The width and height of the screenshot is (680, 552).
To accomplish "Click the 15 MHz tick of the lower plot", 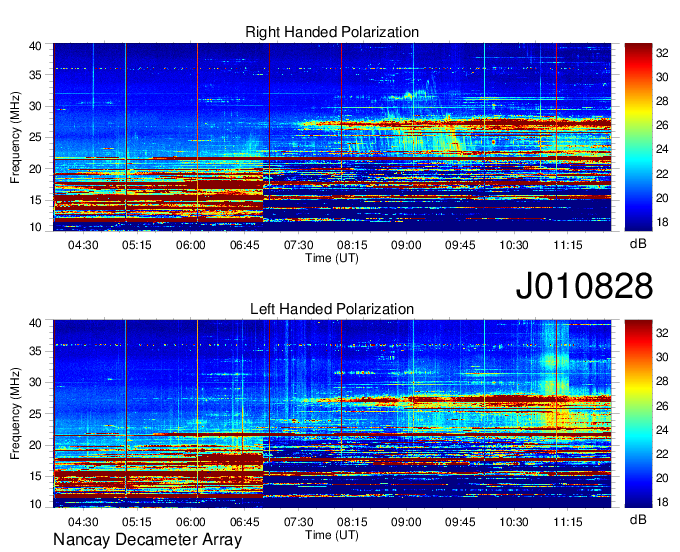I will [35, 477].
